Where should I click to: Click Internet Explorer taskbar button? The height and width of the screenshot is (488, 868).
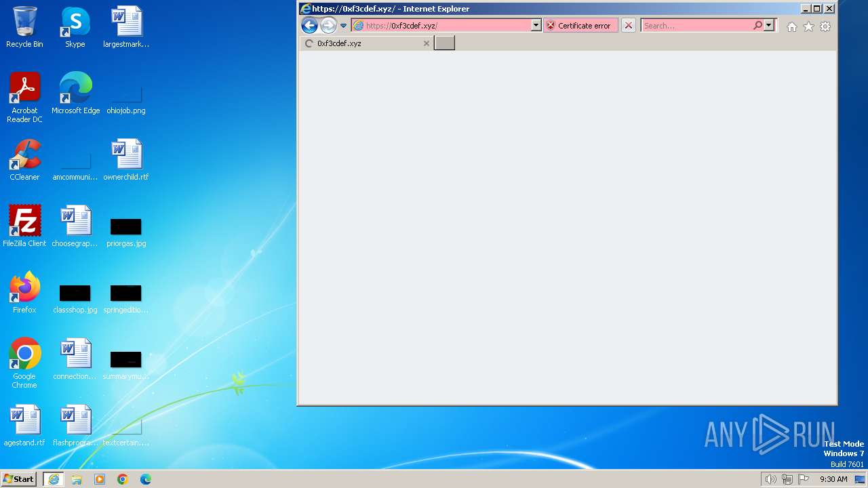tap(54, 479)
